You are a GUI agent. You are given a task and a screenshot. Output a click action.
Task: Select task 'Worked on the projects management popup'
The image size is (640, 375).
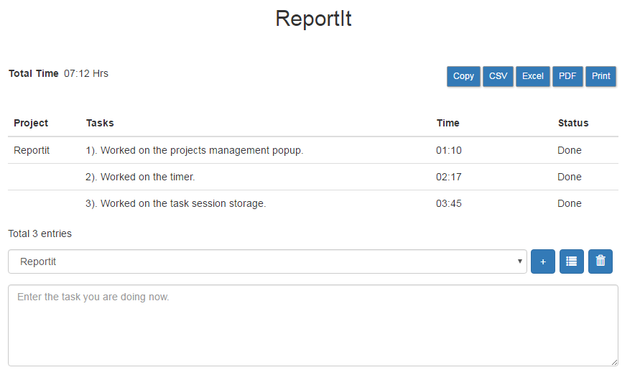194,150
